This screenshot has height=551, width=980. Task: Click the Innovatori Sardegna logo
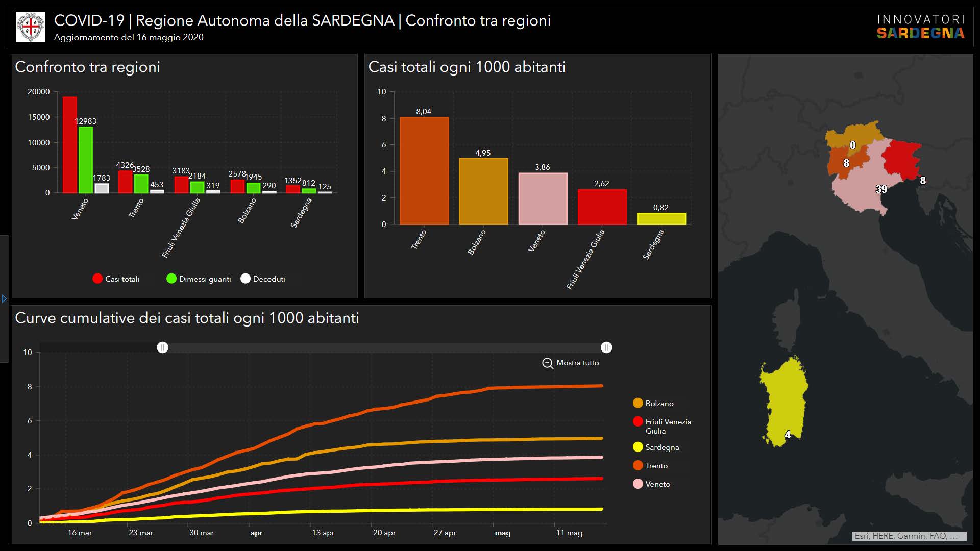(920, 27)
